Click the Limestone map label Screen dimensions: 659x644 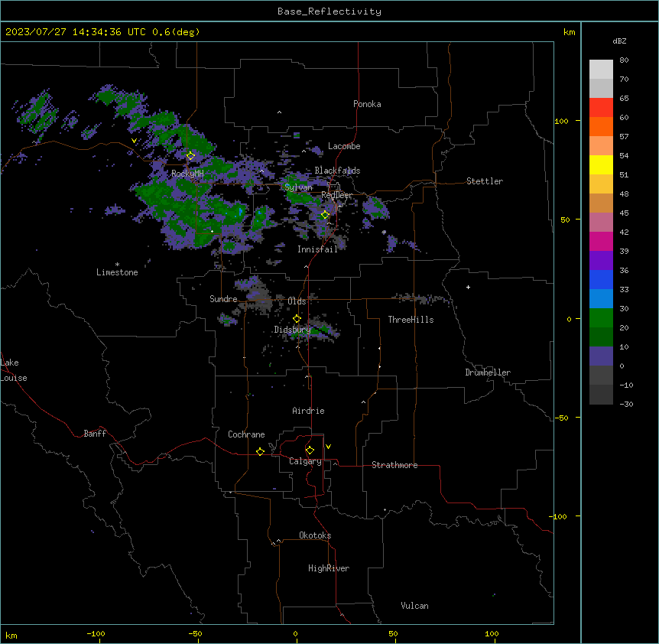(x=117, y=272)
